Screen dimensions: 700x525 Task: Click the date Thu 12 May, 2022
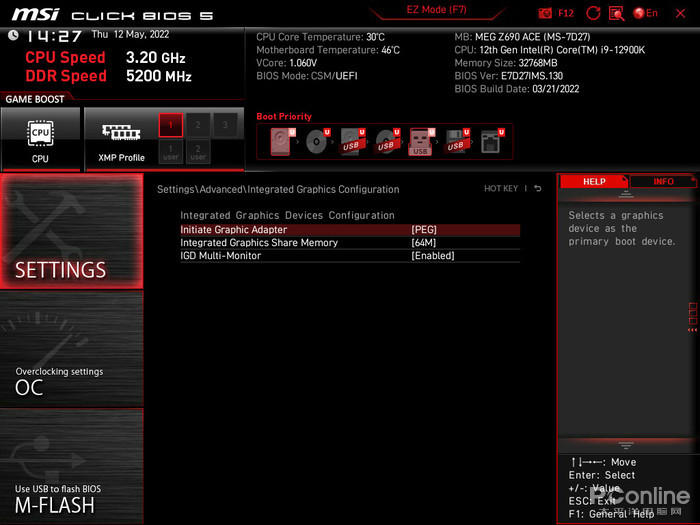point(130,34)
